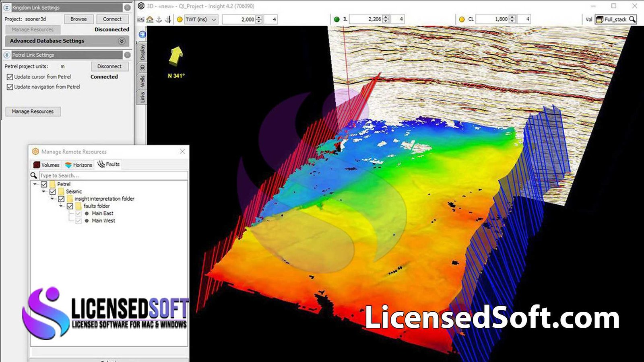
Task: Click search magnifier in Manage Remote Resources
Action: pos(34,176)
